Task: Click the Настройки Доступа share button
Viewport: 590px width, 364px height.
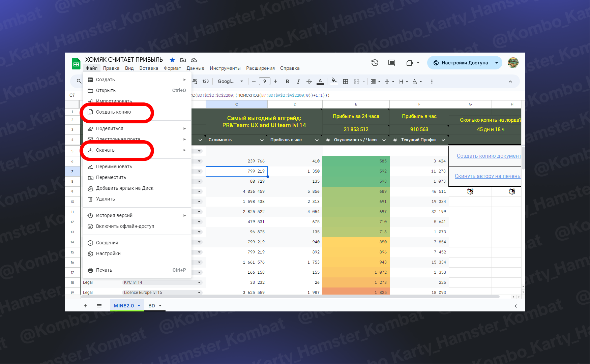Action: [x=460, y=63]
